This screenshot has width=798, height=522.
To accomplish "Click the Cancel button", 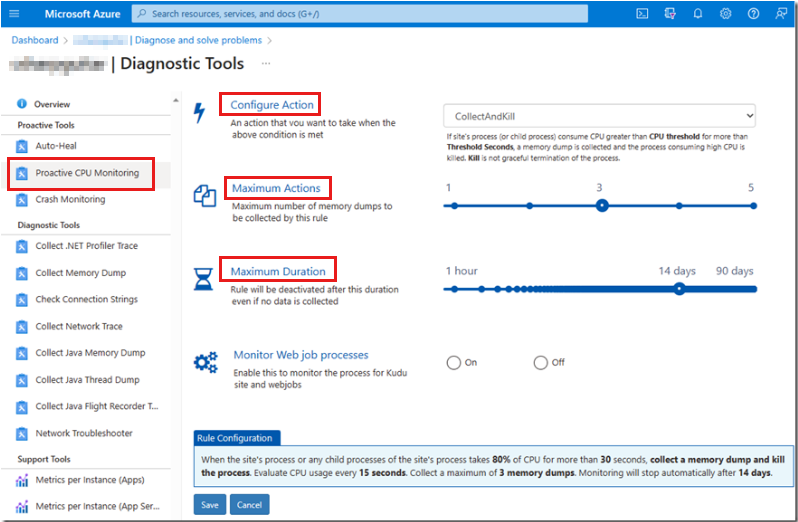I will pos(249,505).
